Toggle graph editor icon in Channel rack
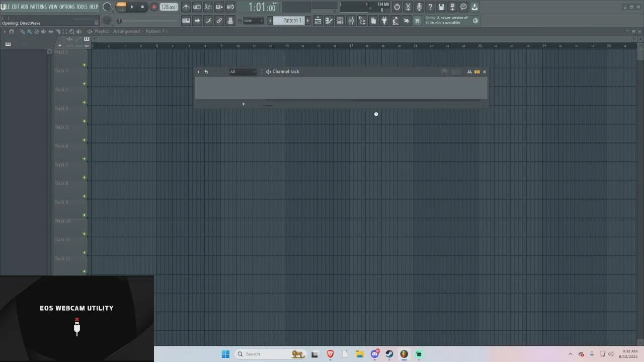This screenshot has height=362, width=644. 469,72
